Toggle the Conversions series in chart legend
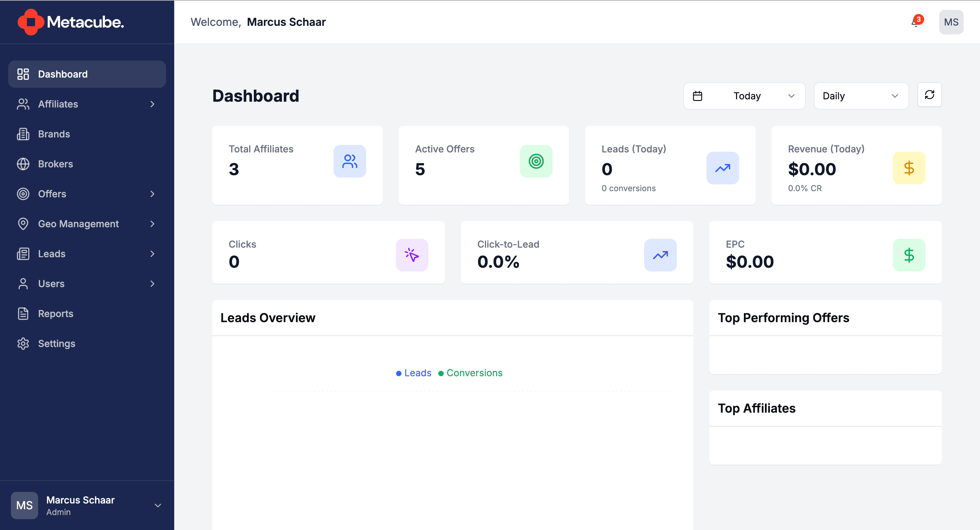 (470, 373)
